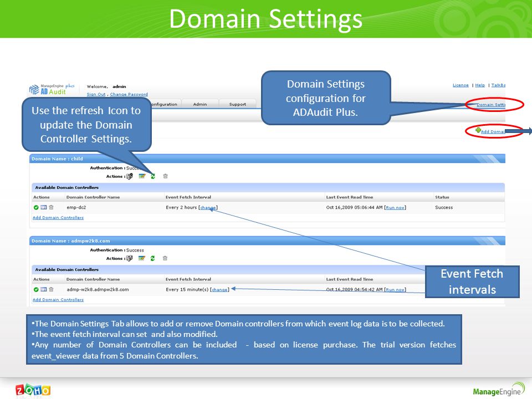The height and width of the screenshot is (399, 532).
Task: Open the Domain Settings link
Action: (491, 105)
